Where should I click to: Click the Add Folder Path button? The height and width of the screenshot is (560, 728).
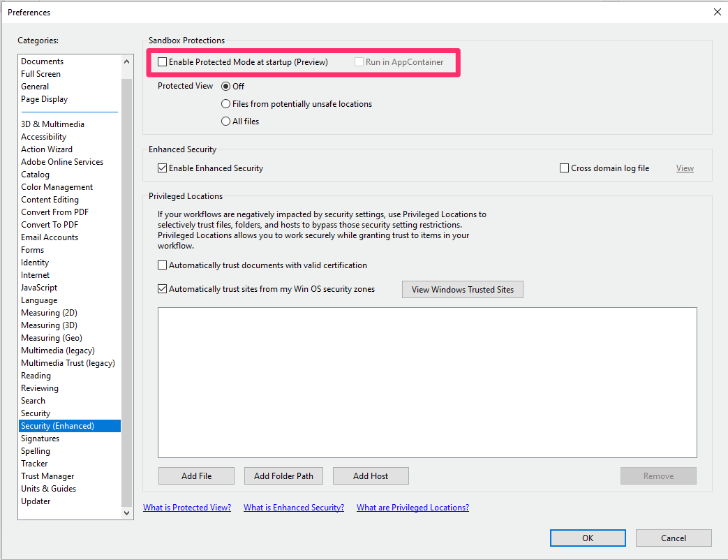click(283, 476)
